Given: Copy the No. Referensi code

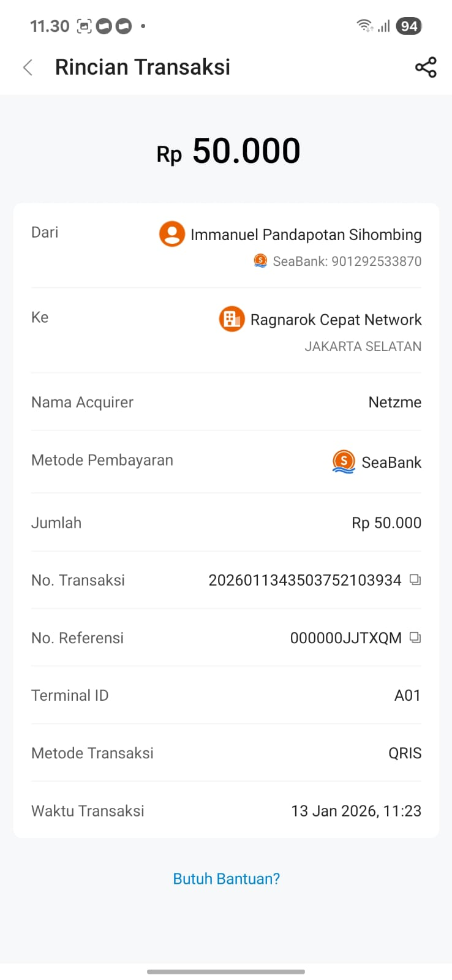Looking at the screenshot, I should tap(415, 638).
